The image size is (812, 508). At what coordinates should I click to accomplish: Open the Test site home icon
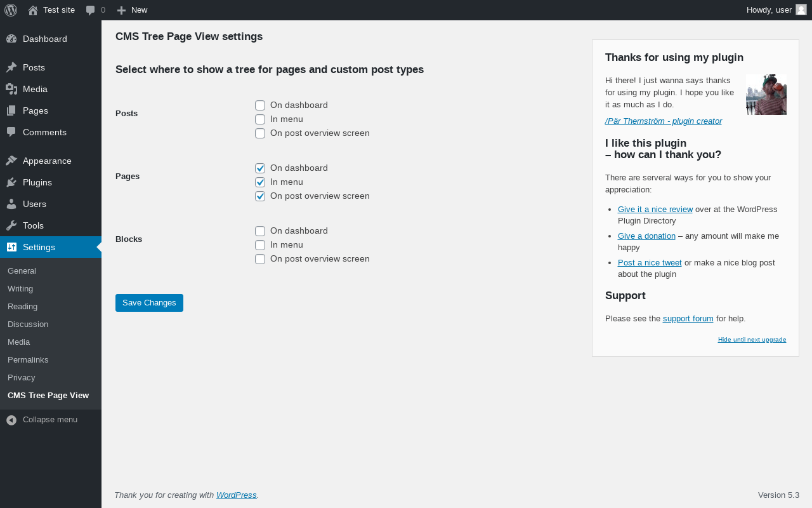click(33, 10)
